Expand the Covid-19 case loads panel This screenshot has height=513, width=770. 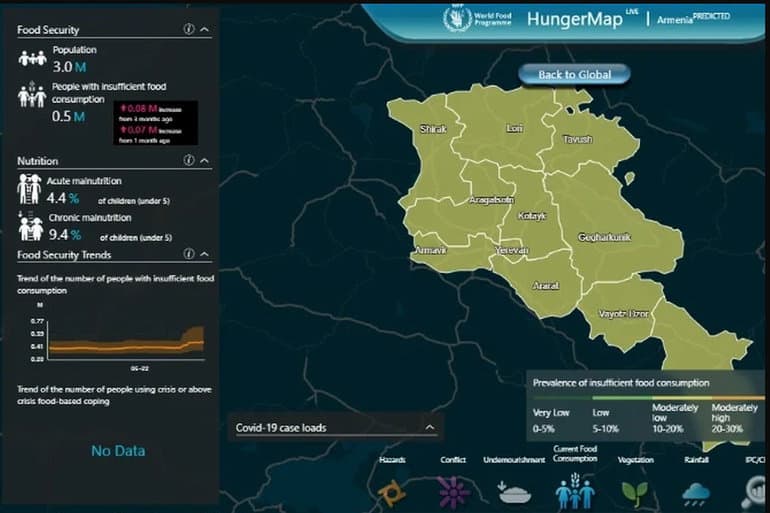pos(429,427)
